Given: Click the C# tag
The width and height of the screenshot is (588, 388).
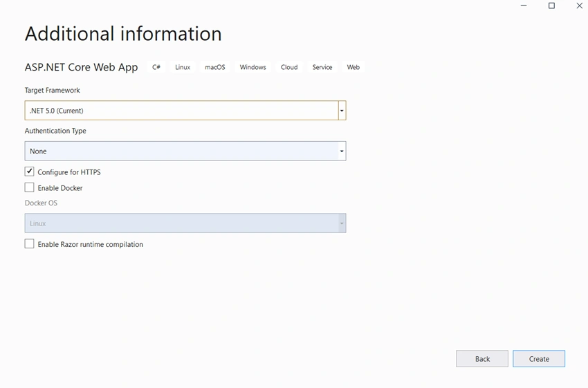Looking at the screenshot, I should click(156, 67).
